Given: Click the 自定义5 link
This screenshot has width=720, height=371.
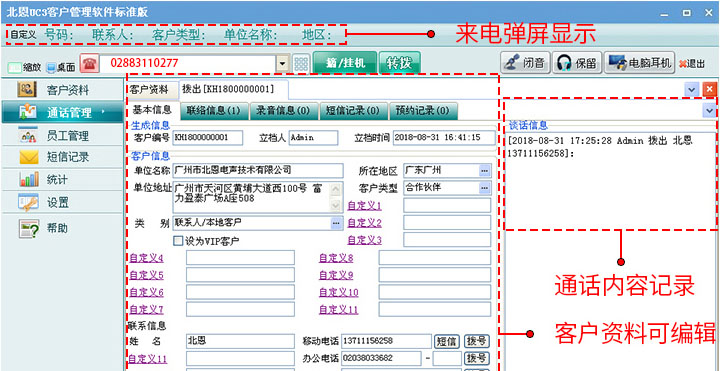Looking at the screenshot, I should [x=146, y=275].
